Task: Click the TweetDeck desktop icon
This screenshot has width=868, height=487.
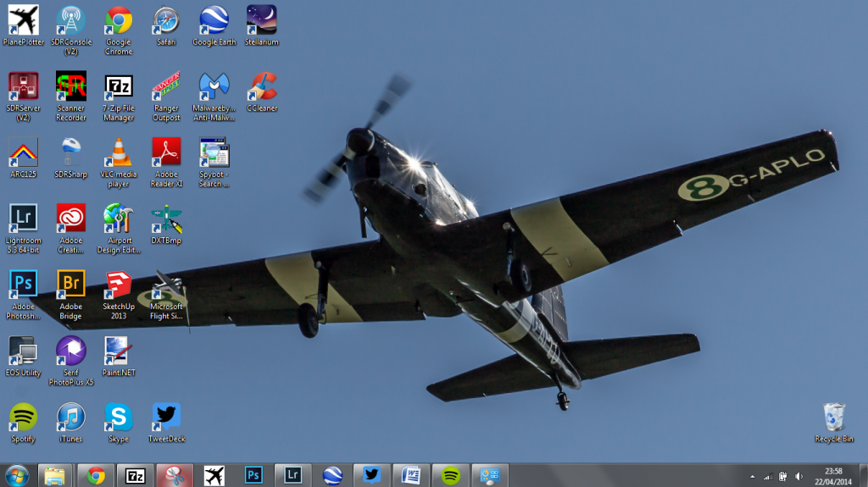Action: tap(166, 423)
